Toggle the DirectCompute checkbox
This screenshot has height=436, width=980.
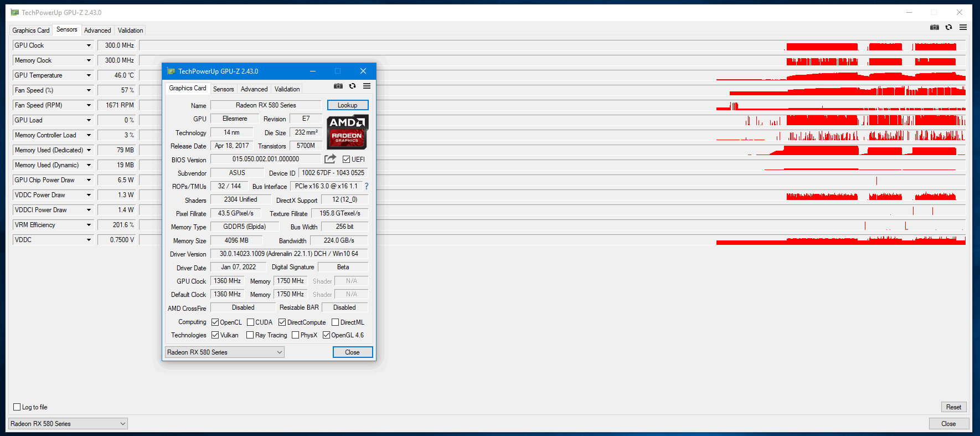coord(282,322)
